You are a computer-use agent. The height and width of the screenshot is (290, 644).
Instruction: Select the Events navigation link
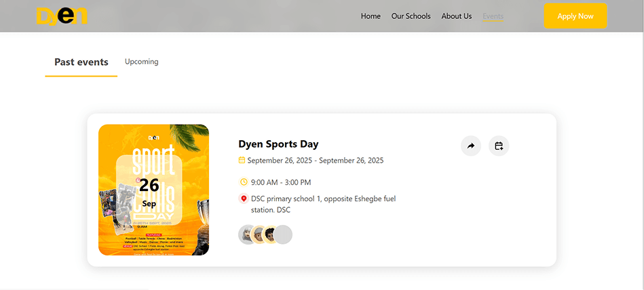point(493,16)
